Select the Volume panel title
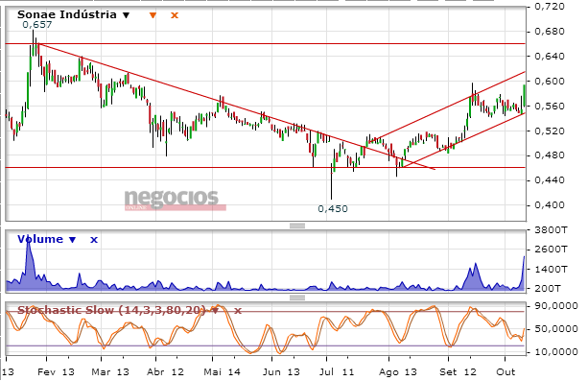588x381 pixels. [40, 239]
